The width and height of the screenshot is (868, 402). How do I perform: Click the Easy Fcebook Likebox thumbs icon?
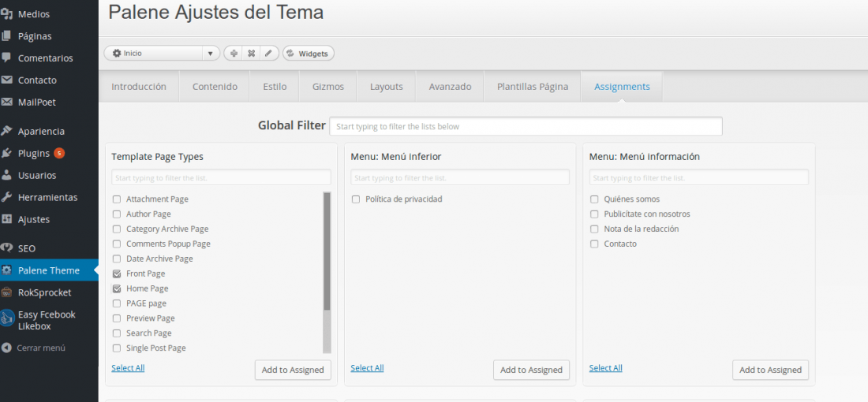pos(7,319)
